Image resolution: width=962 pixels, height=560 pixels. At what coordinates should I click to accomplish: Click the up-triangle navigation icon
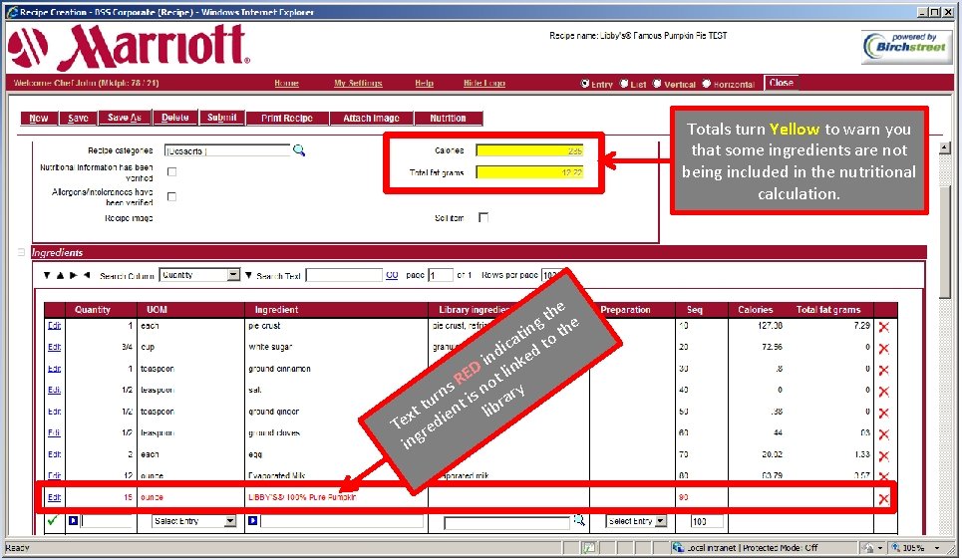tap(60, 275)
